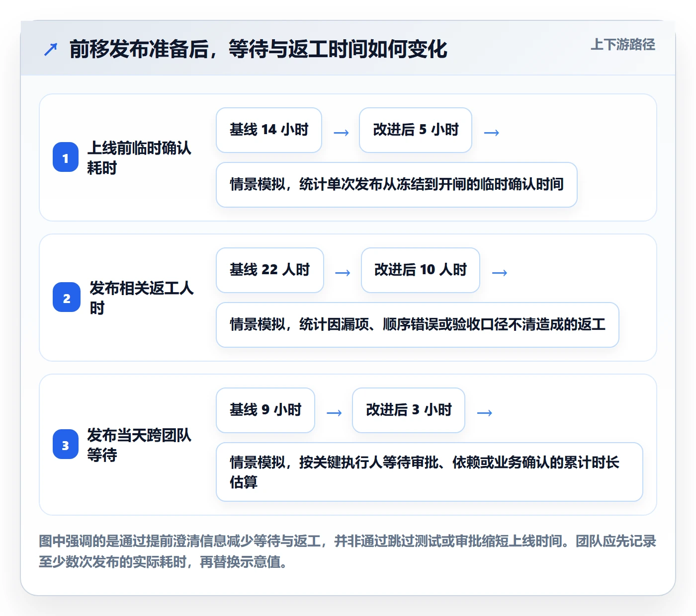696x616 pixels.
Task: Click the 改进后 10 人时 chip
Action: click(x=421, y=270)
